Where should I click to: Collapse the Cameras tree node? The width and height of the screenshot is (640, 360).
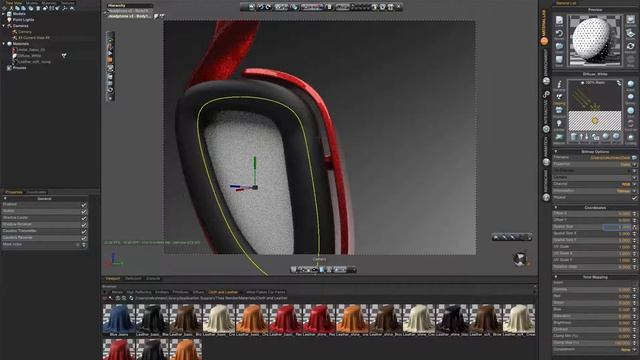[4, 26]
